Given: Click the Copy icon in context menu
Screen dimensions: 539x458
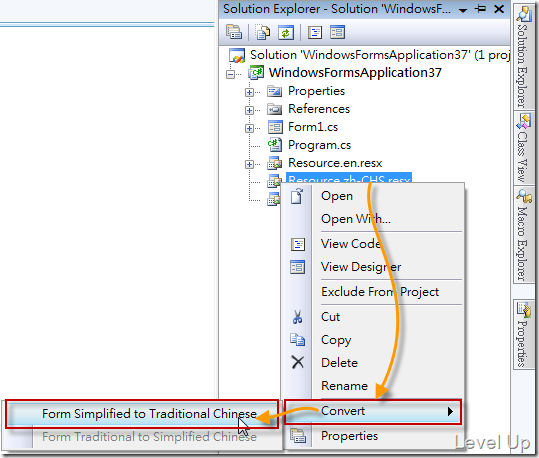Looking at the screenshot, I should pos(297,339).
